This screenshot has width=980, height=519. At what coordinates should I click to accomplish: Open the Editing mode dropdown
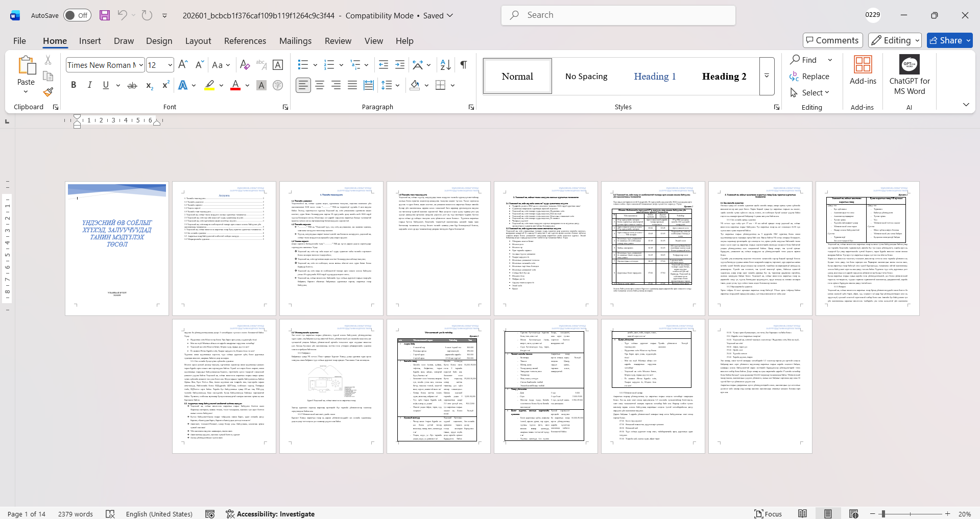(895, 40)
